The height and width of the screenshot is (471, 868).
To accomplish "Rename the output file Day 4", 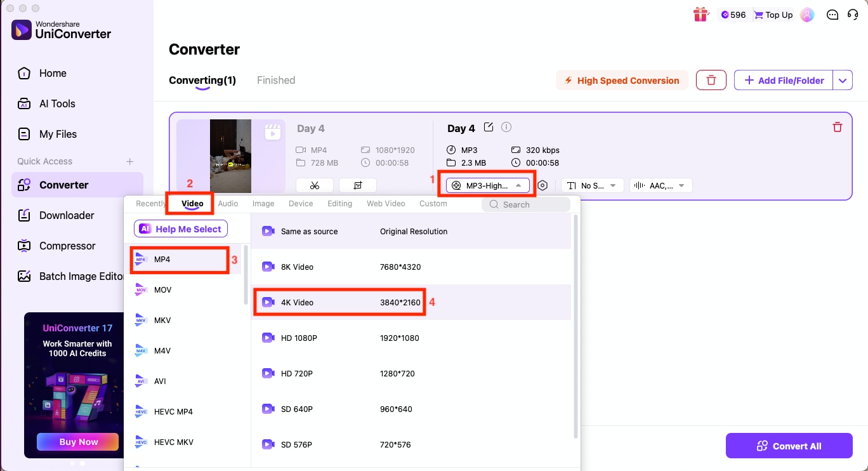I will [x=489, y=127].
